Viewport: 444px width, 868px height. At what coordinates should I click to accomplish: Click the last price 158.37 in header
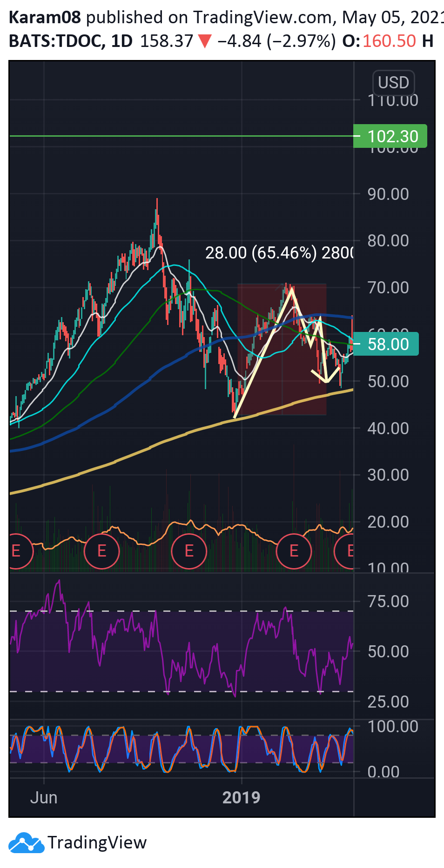(167, 41)
